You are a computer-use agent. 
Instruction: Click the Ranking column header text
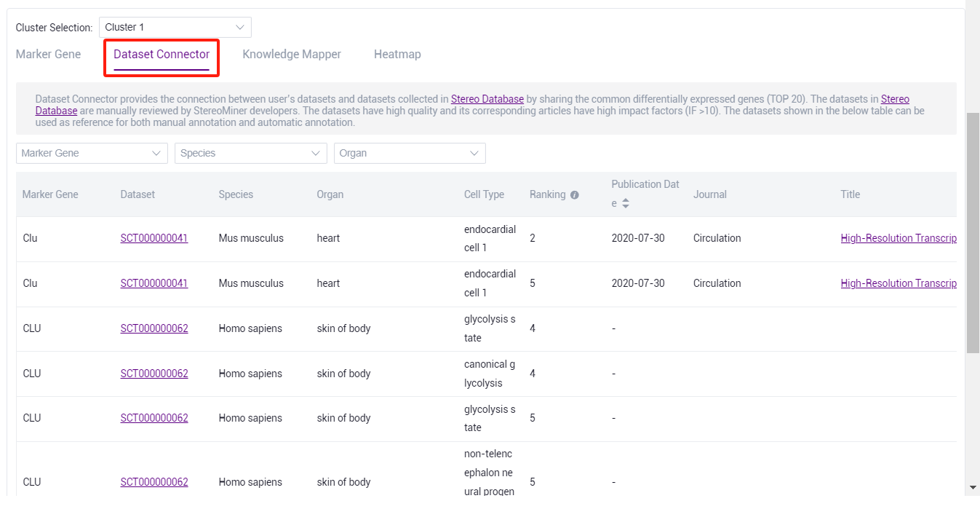click(547, 194)
